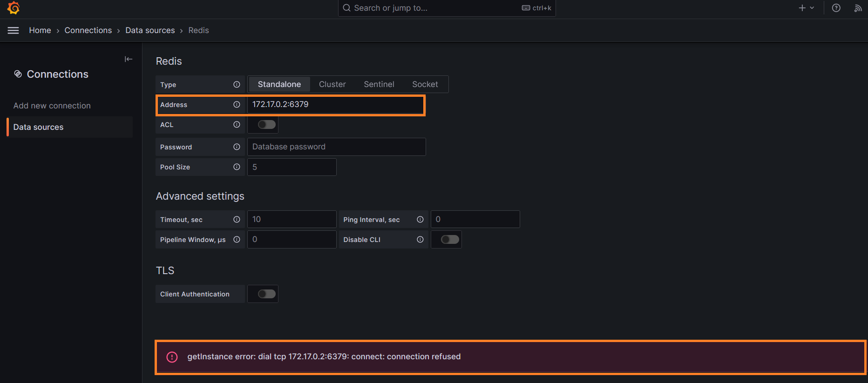The width and height of the screenshot is (868, 383).
Task: Click the Grafana logo icon
Action: click(14, 8)
